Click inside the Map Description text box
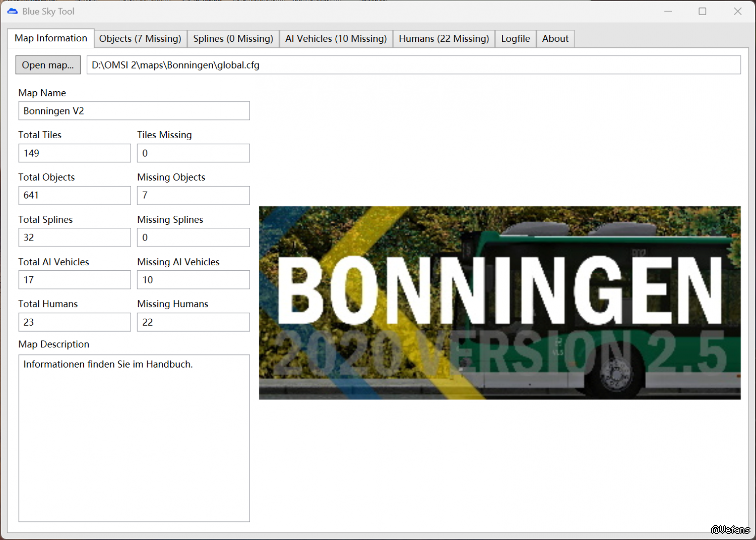Viewport: 756px width, 540px height. [134, 438]
